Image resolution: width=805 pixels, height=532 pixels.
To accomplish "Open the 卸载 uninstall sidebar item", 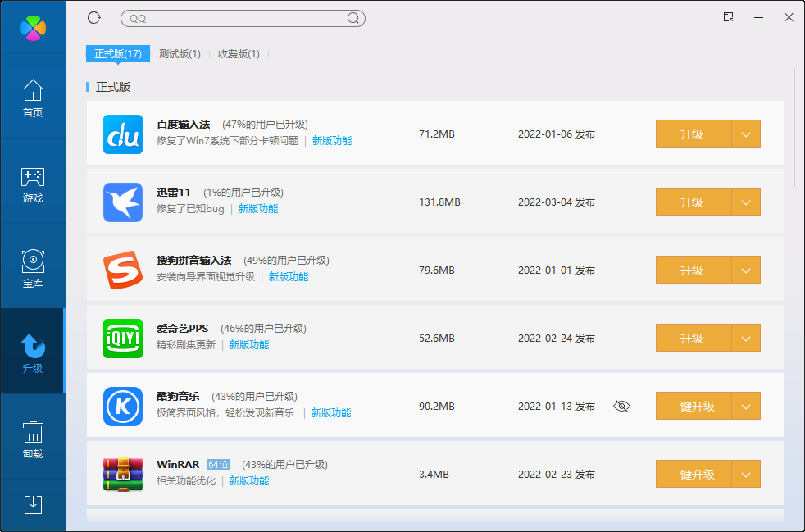I will (x=33, y=439).
